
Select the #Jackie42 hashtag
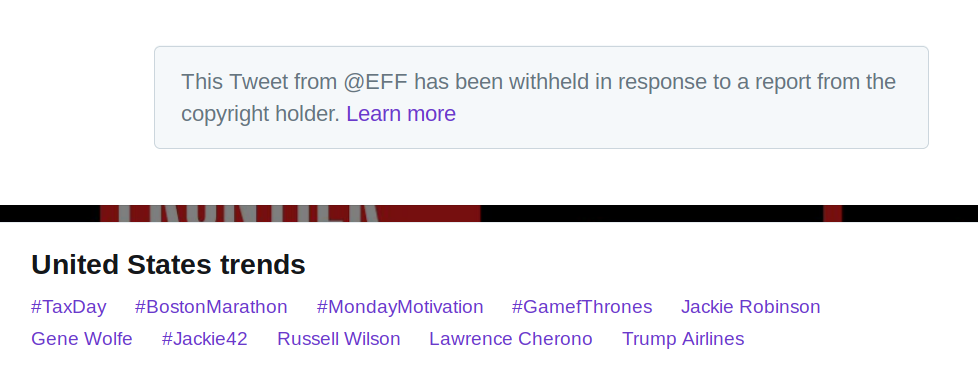click(205, 339)
